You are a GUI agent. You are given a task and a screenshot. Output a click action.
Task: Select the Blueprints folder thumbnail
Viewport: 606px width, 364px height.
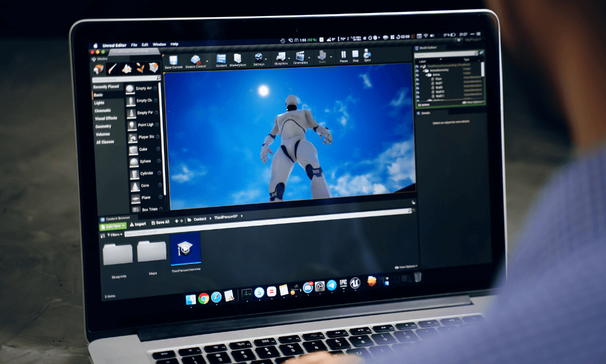[118, 255]
